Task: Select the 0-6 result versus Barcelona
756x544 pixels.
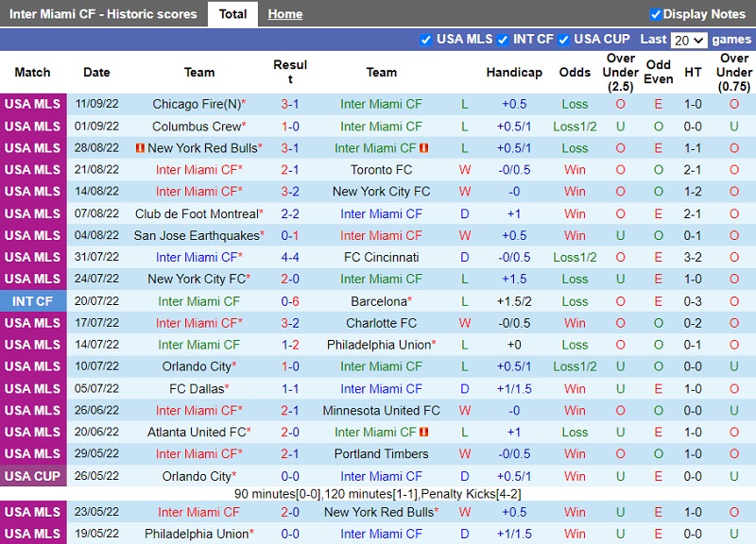Action: [x=290, y=301]
